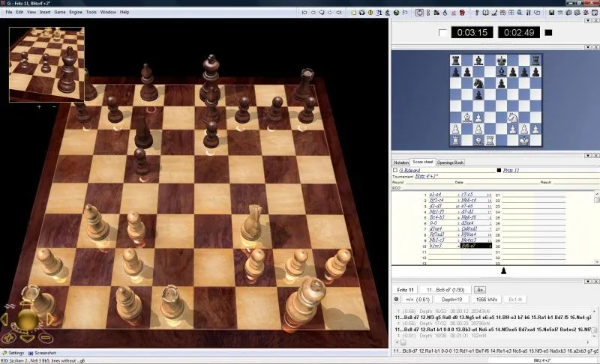Toggle the engine stop/go round button
This screenshot has width=600, height=364.
point(397,299)
